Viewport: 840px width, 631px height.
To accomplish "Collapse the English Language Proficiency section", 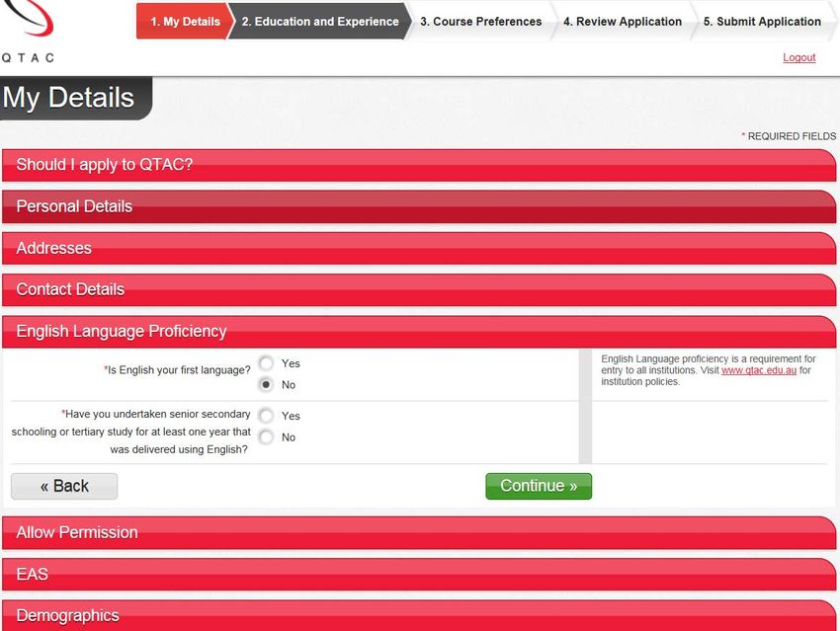I will click(x=419, y=331).
